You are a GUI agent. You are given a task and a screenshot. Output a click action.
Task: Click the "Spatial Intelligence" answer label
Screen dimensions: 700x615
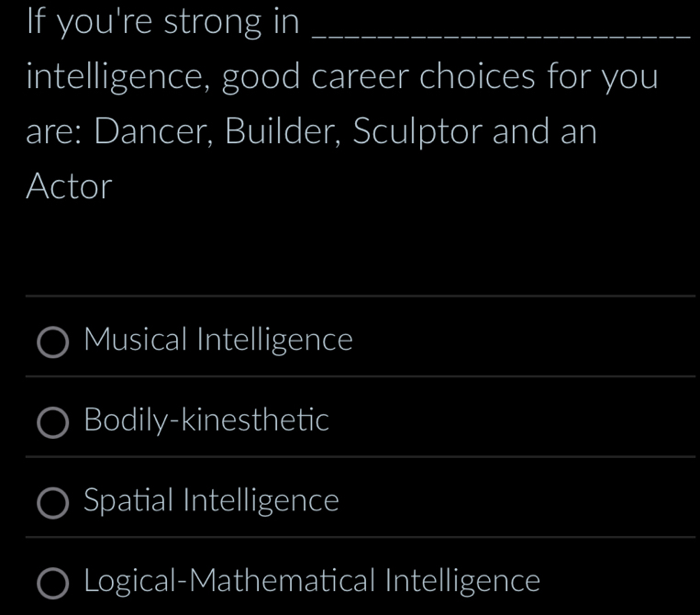[x=211, y=501]
